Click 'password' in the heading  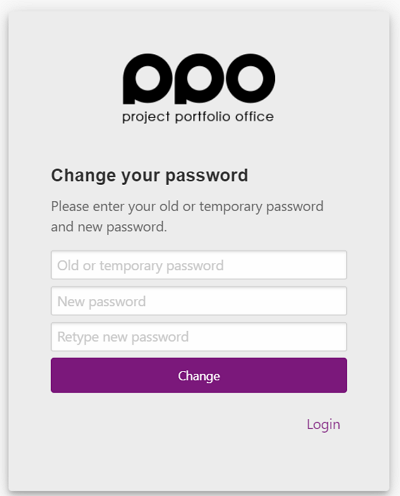click(207, 176)
